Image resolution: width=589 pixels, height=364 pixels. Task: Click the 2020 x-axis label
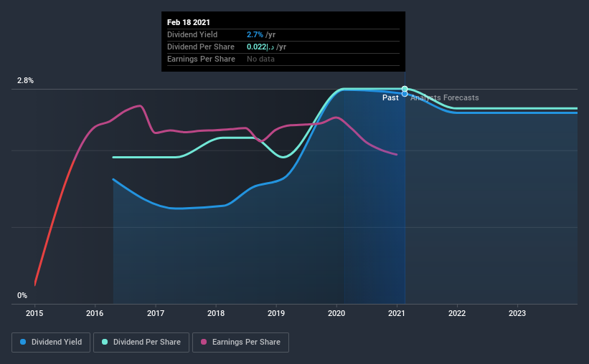coord(336,313)
